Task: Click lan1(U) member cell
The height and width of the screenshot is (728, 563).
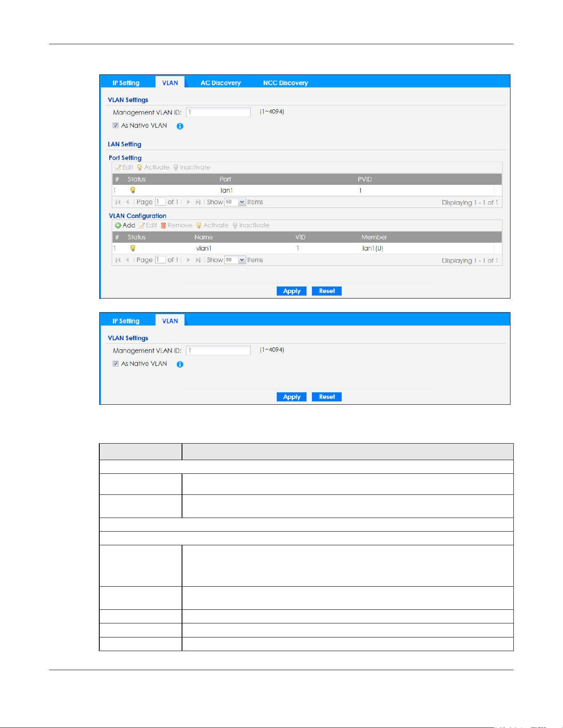Action: (x=372, y=248)
